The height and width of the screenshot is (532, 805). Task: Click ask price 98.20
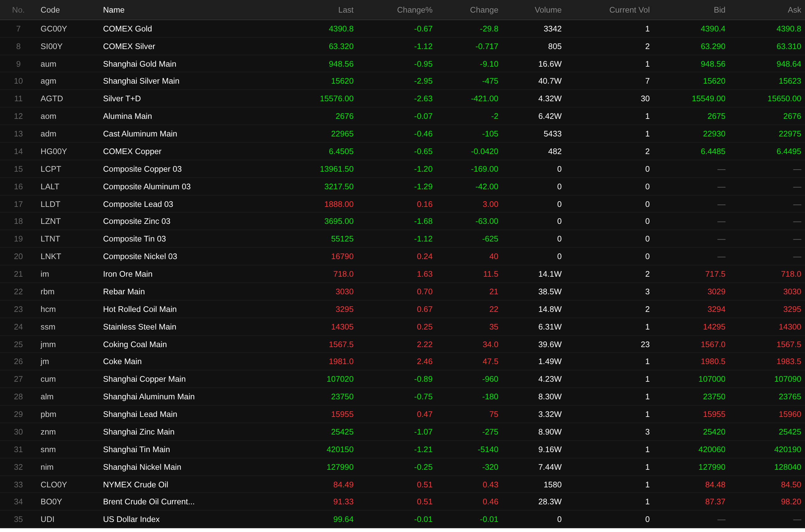pyautogui.click(x=791, y=502)
